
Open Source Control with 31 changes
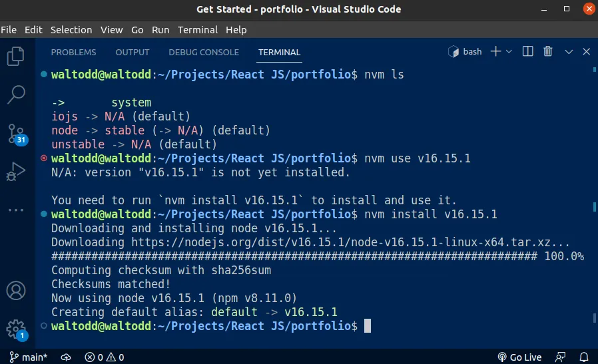click(x=16, y=133)
